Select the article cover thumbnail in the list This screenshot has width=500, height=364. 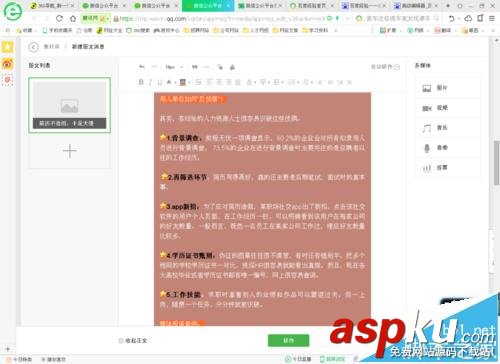point(69,105)
